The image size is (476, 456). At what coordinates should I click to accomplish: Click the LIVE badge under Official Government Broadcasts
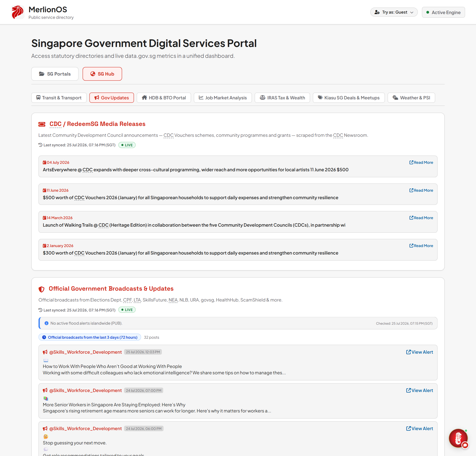(127, 310)
